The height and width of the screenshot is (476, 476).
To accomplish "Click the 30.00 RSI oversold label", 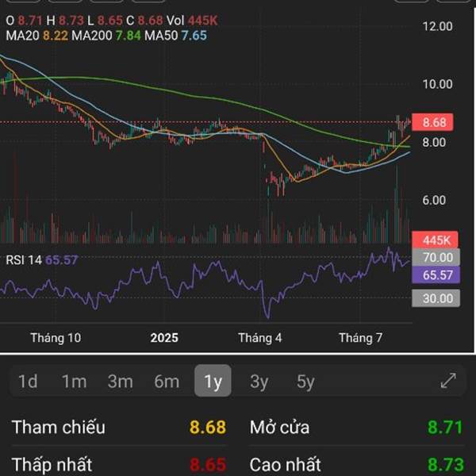I will (436, 298).
